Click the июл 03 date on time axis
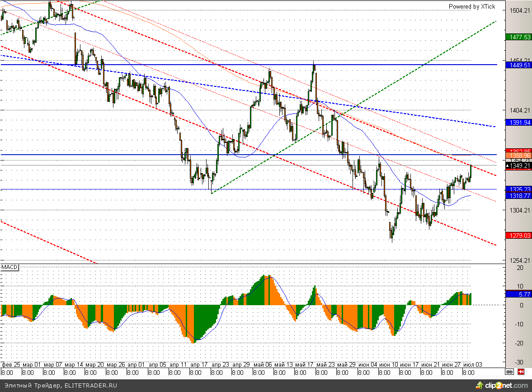The width and height of the screenshot is (532, 392). (x=472, y=364)
